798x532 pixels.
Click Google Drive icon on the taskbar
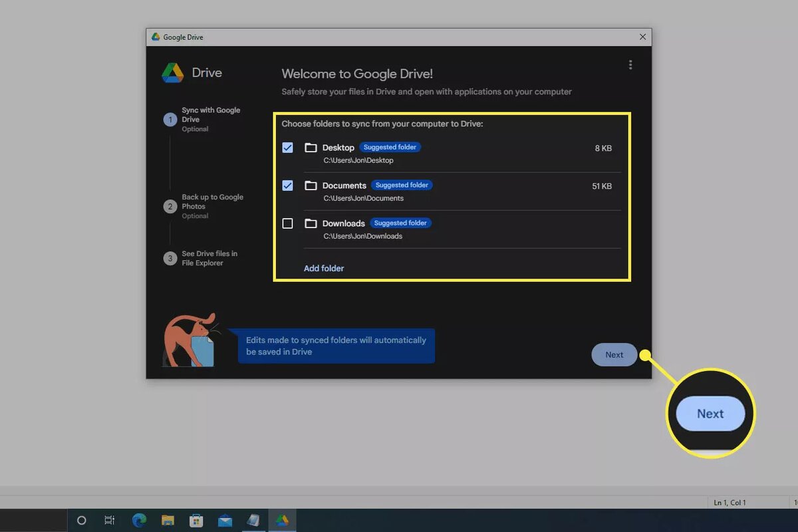click(x=282, y=521)
